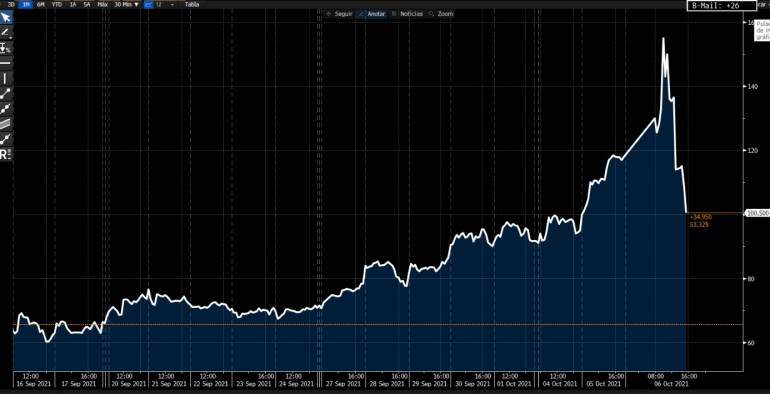This screenshot has width=770, height=394.
Task: Set range to Máx
Action: pyautogui.click(x=103, y=4)
